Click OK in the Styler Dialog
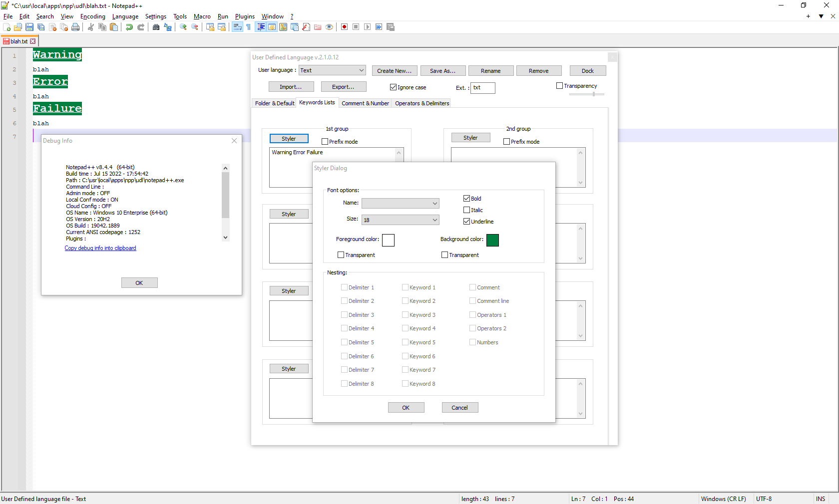 (406, 408)
